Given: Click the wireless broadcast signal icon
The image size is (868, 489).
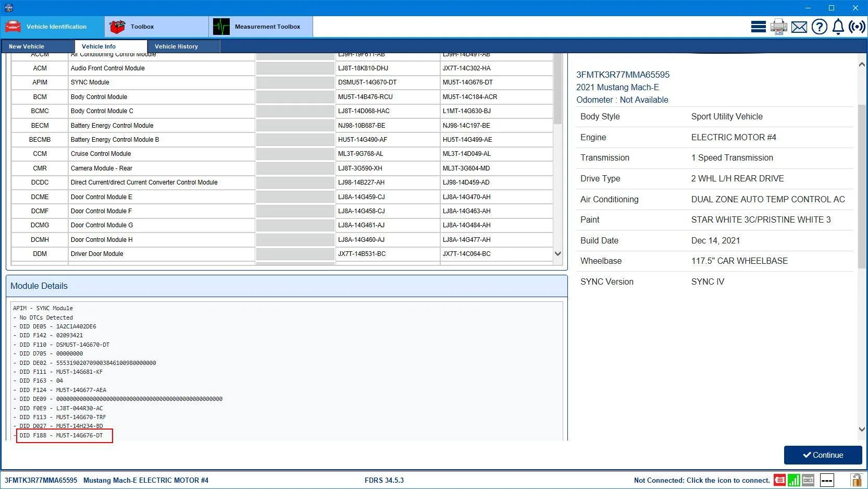Looking at the screenshot, I should click(x=857, y=27).
